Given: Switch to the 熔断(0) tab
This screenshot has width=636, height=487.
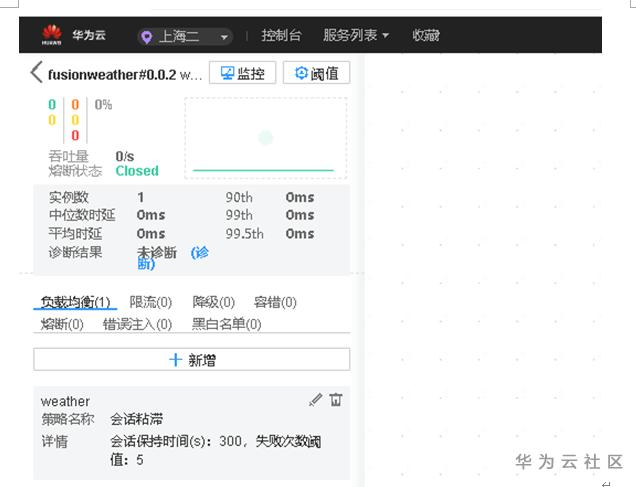Looking at the screenshot, I should click(x=62, y=324).
